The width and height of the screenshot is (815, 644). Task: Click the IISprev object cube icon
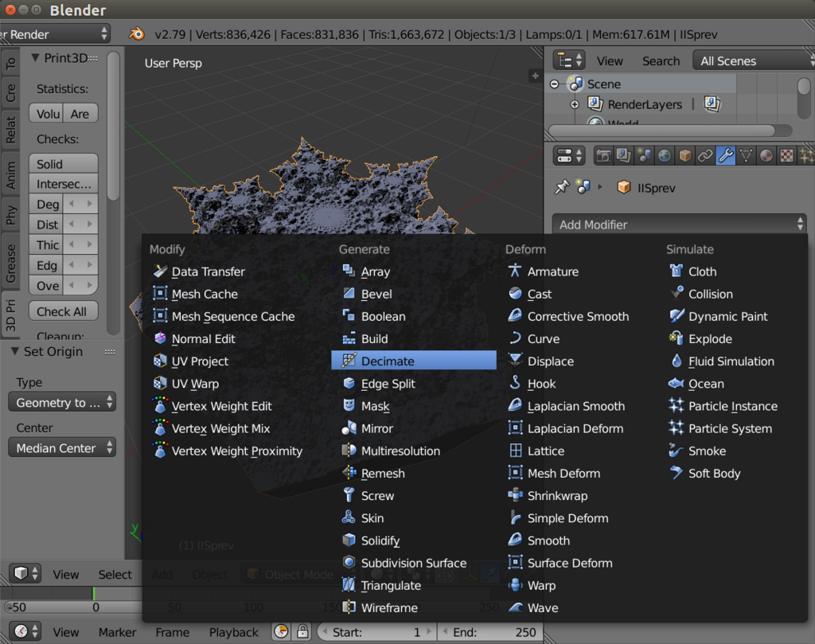pyautogui.click(x=624, y=187)
